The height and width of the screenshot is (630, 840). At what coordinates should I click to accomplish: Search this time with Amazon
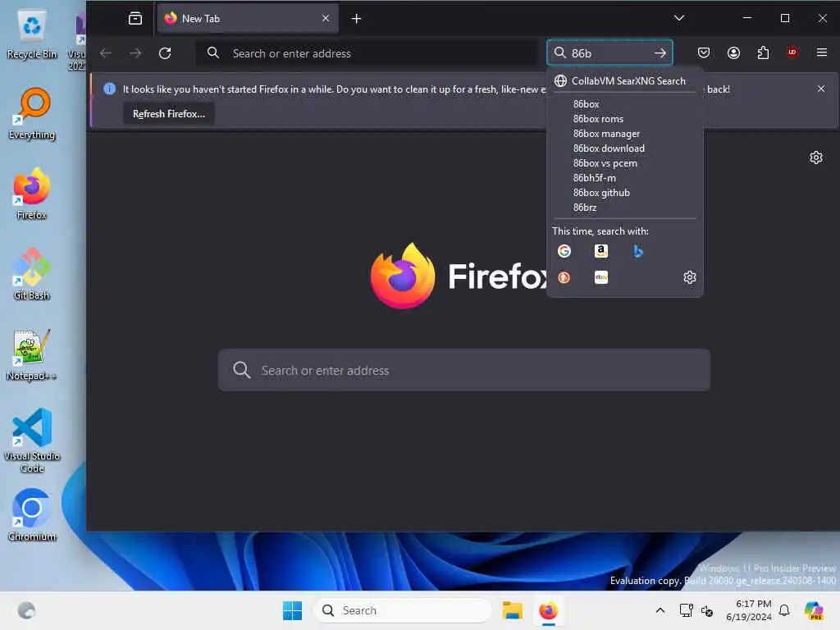(601, 251)
